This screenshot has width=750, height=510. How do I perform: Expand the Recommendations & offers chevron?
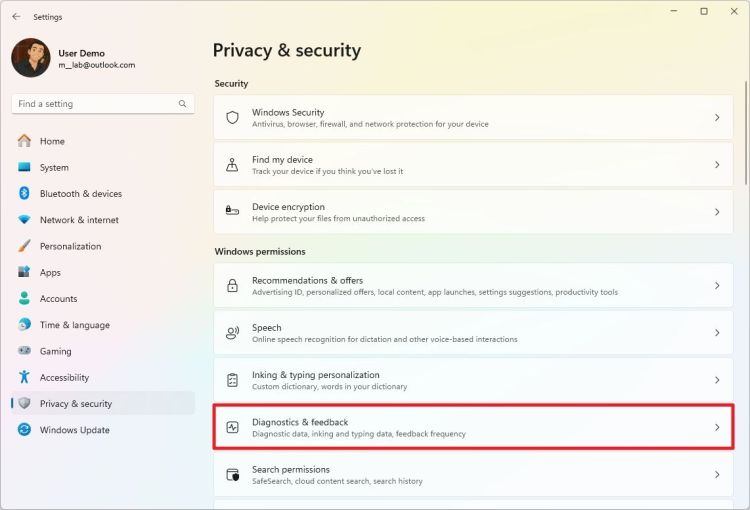tap(717, 286)
